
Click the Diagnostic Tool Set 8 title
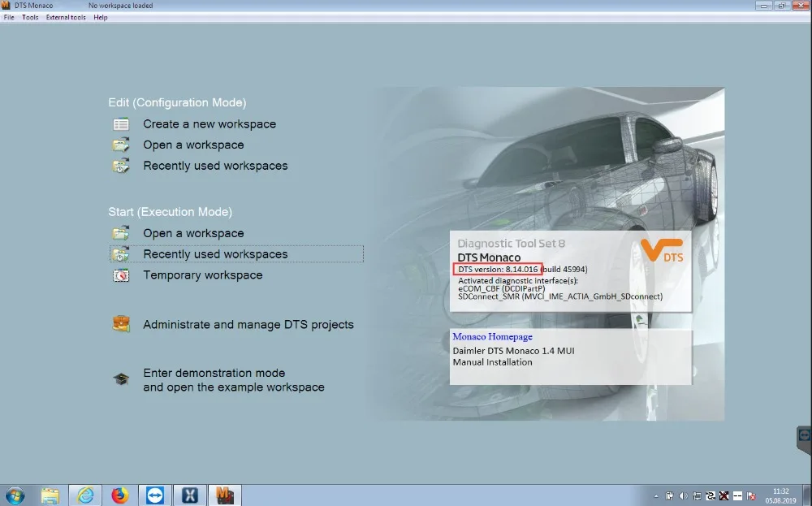[511, 244]
